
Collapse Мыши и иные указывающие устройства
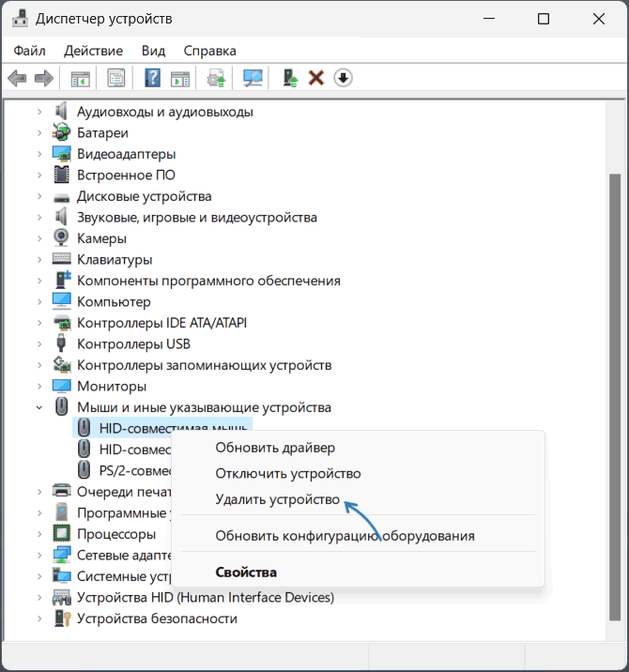tap(39, 407)
